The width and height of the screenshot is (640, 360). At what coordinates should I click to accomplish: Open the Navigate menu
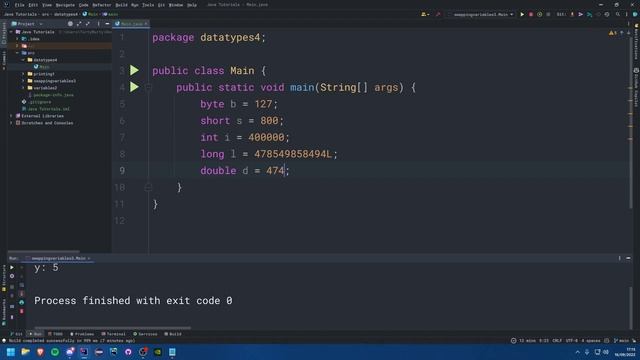(x=65, y=5)
